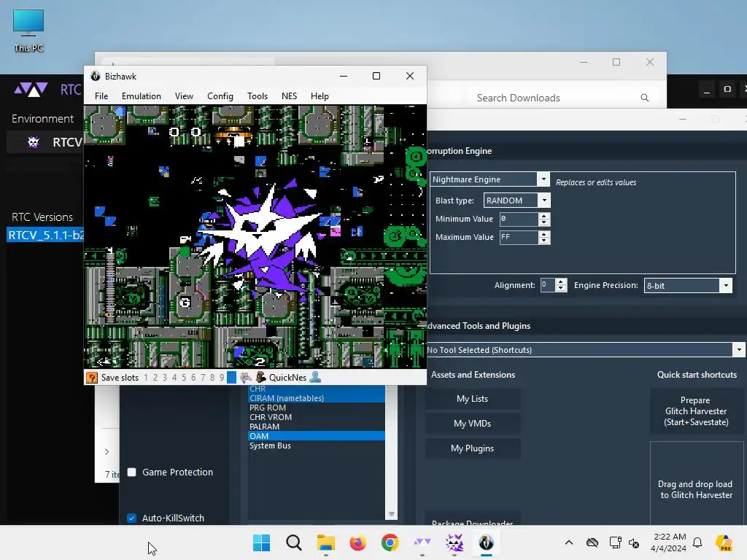Click into the Maximum Value field
Image resolution: width=747 pixels, height=560 pixels.
pos(519,237)
